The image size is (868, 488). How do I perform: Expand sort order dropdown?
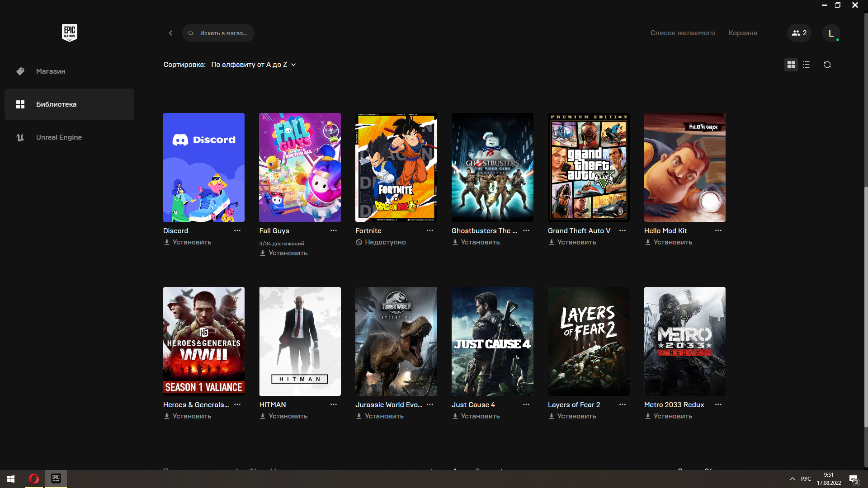click(x=254, y=65)
